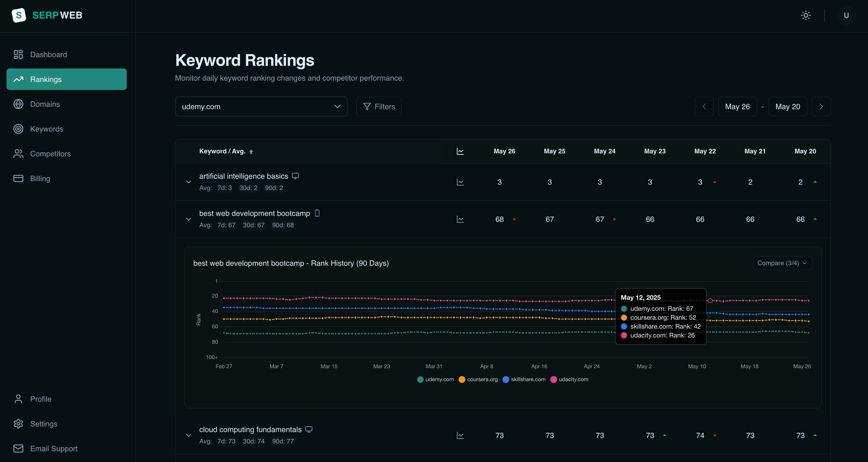Image resolution: width=868 pixels, height=462 pixels.
Task: Click the 90d: 68 average badge
Action: pyautogui.click(x=283, y=225)
